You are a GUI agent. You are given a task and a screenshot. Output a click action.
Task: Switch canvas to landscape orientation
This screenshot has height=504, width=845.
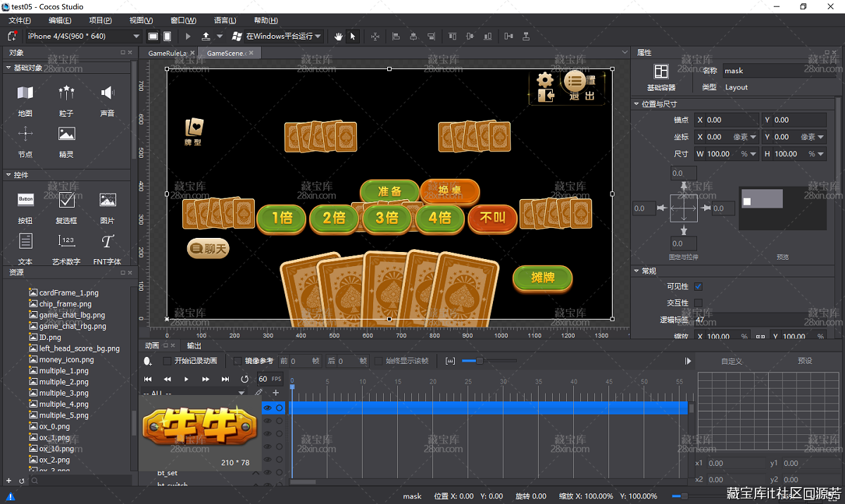pyautogui.click(x=153, y=36)
